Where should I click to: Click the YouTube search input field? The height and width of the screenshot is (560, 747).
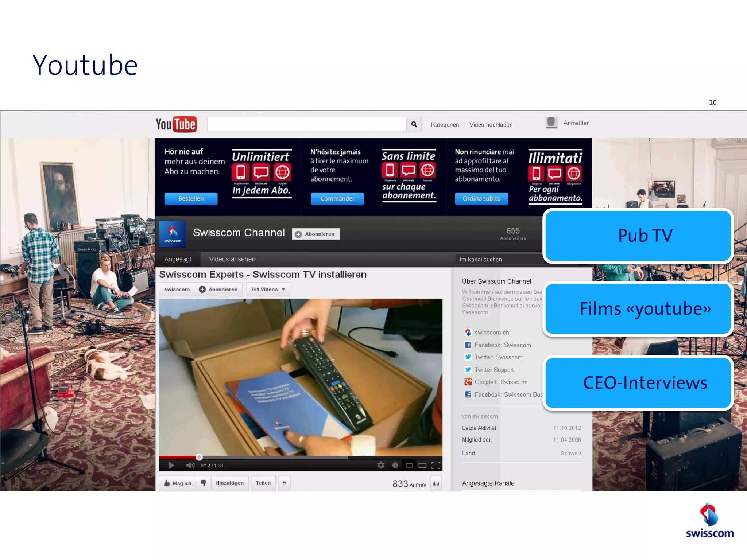pyautogui.click(x=307, y=124)
